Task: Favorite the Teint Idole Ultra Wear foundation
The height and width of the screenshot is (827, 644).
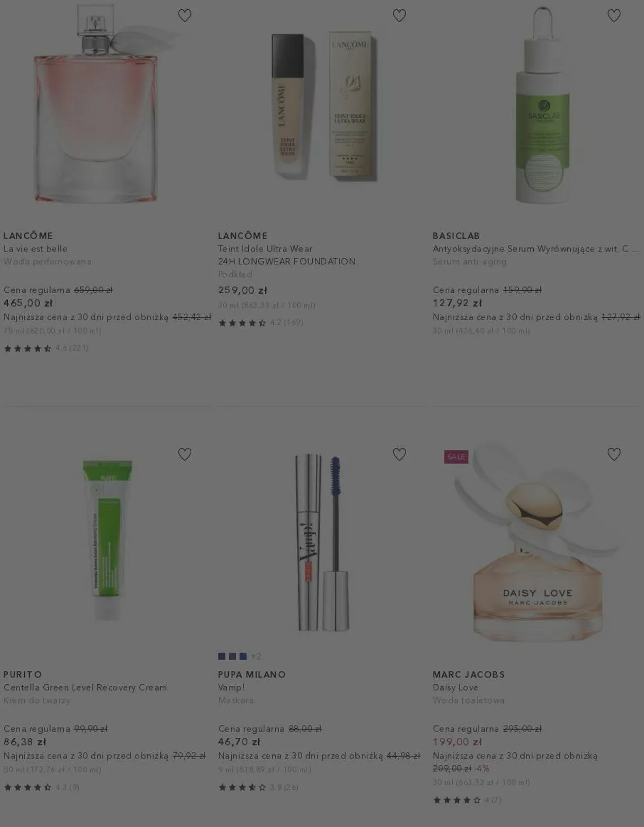Action: click(x=399, y=15)
